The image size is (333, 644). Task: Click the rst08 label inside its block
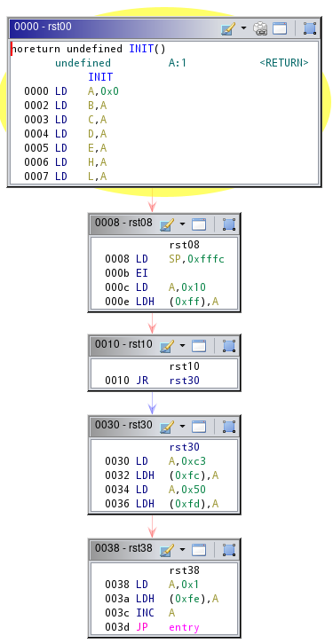pyautogui.click(x=184, y=245)
